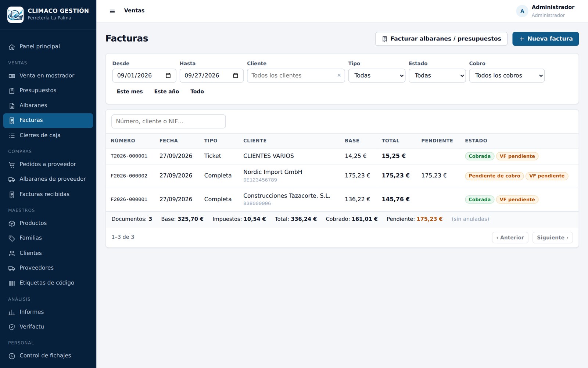Click the Verifactu shield icon in sidebar
The image size is (588, 368).
pyautogui.click(x=12, y=327)
